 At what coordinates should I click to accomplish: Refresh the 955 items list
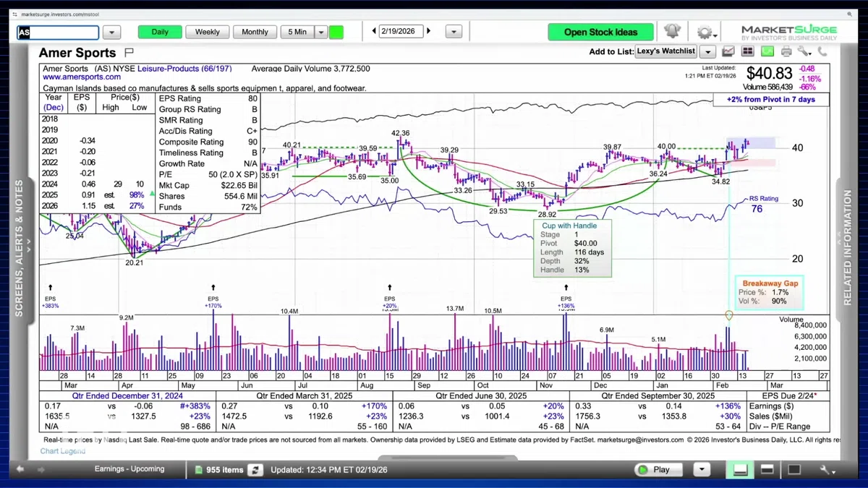pos(255,470)
